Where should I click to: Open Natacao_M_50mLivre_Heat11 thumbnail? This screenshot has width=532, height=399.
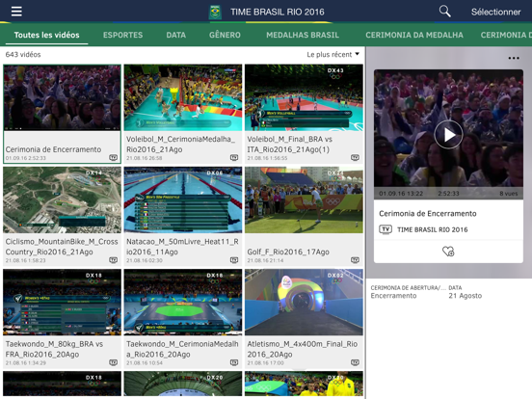(183, 199)
